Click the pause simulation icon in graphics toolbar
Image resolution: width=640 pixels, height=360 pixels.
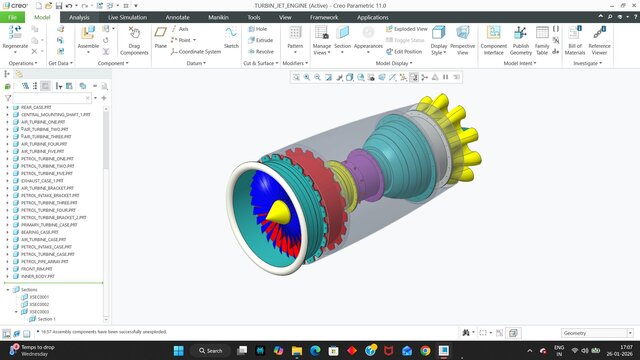tap(446, 77)
